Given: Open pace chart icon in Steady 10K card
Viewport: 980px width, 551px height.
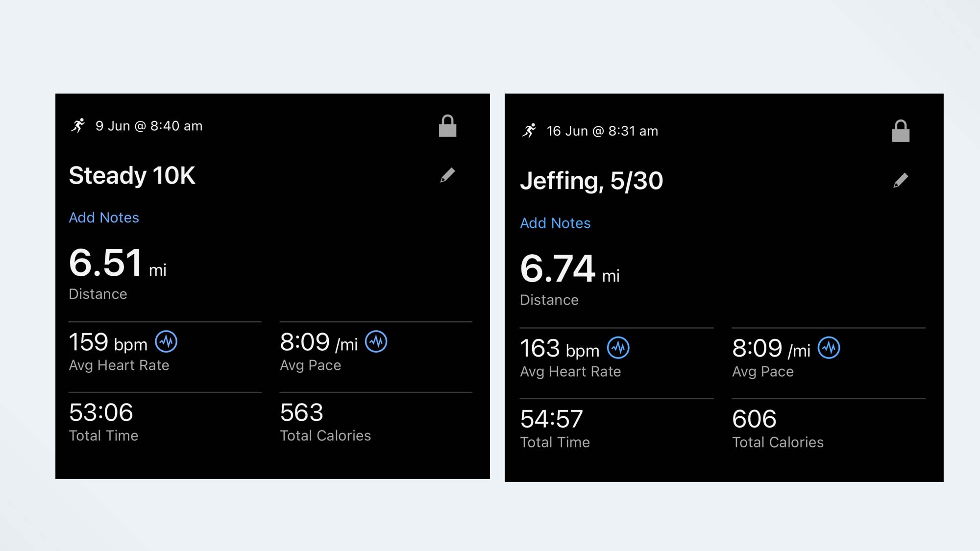Looking at the screenshot, I should point(376,342).
